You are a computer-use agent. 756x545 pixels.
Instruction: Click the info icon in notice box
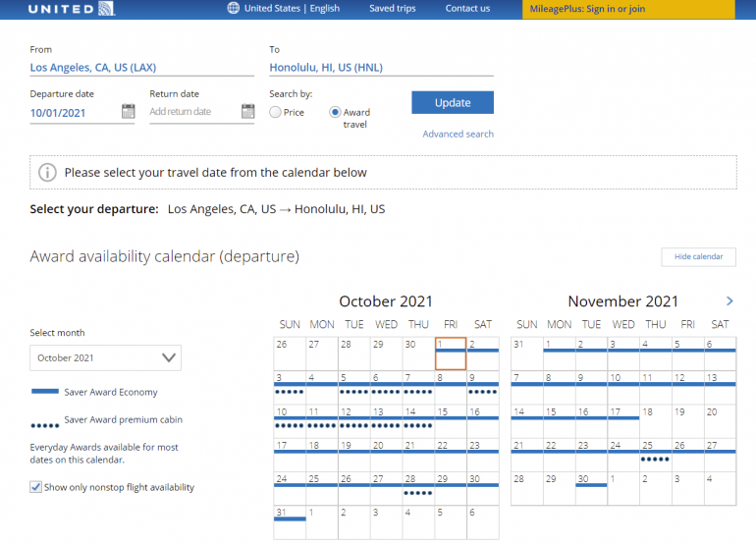(x=47, y=173)
